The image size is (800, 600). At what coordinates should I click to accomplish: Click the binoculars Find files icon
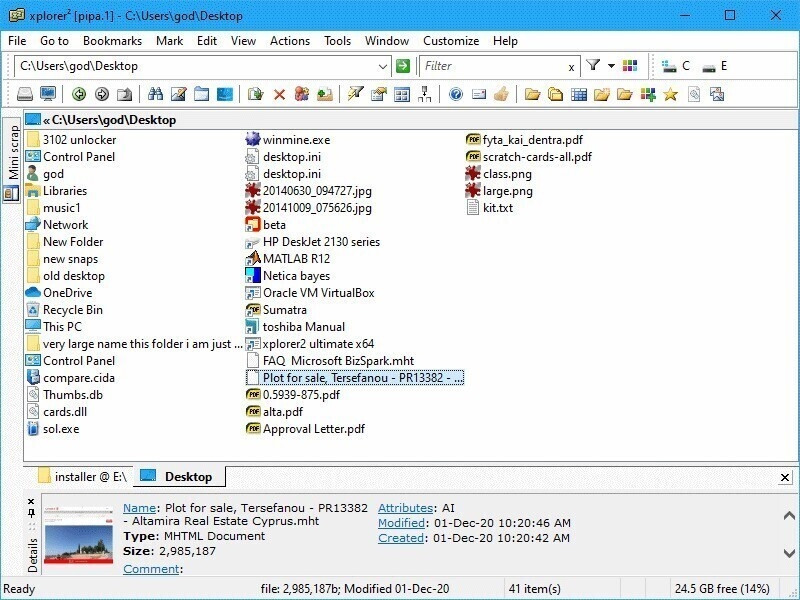click(155, 94)
